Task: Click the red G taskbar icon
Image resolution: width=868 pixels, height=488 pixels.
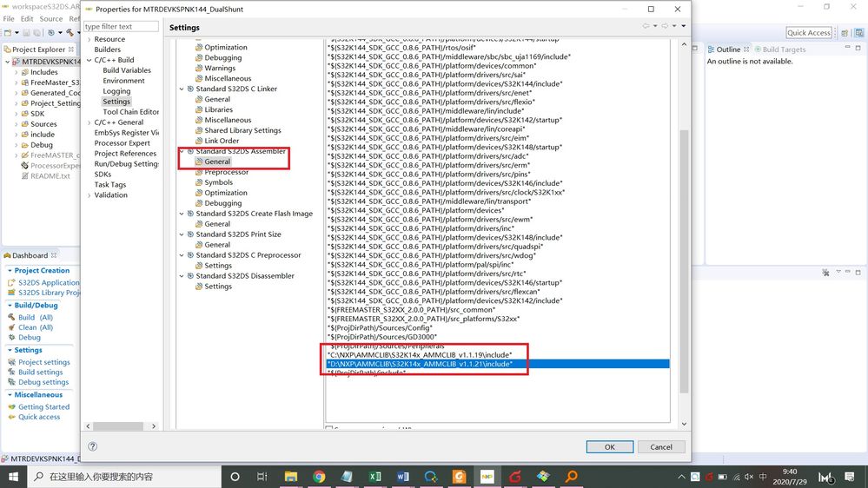Action: (x=515, y=477)
